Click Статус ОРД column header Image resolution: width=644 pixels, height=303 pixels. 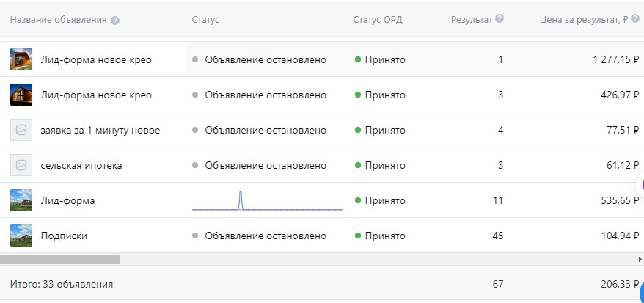377,20
